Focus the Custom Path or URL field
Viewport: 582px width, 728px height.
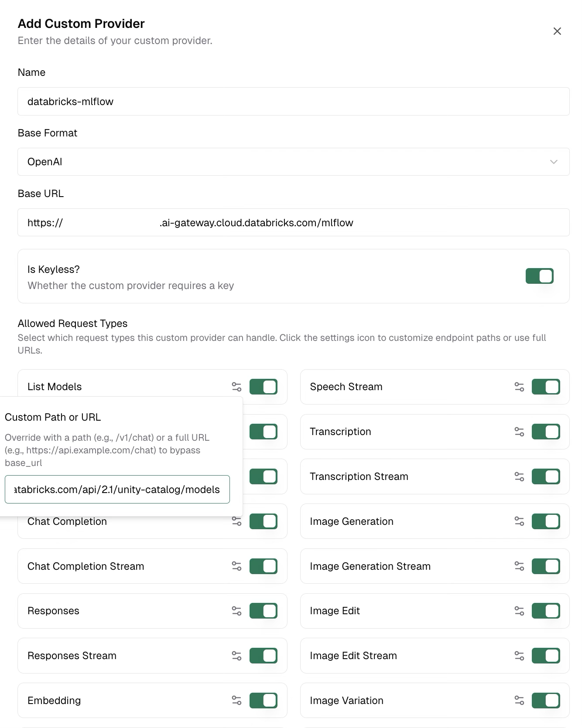pos(117,489)
